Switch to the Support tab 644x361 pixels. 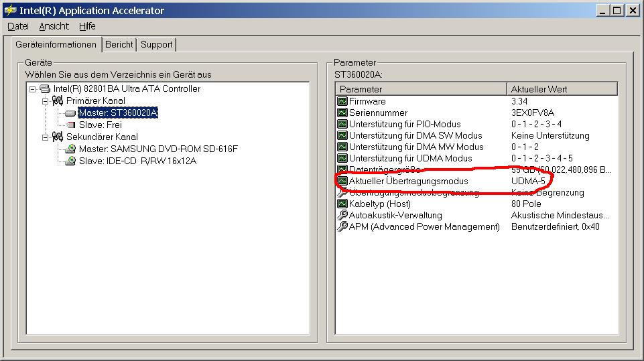coord(157,44)
